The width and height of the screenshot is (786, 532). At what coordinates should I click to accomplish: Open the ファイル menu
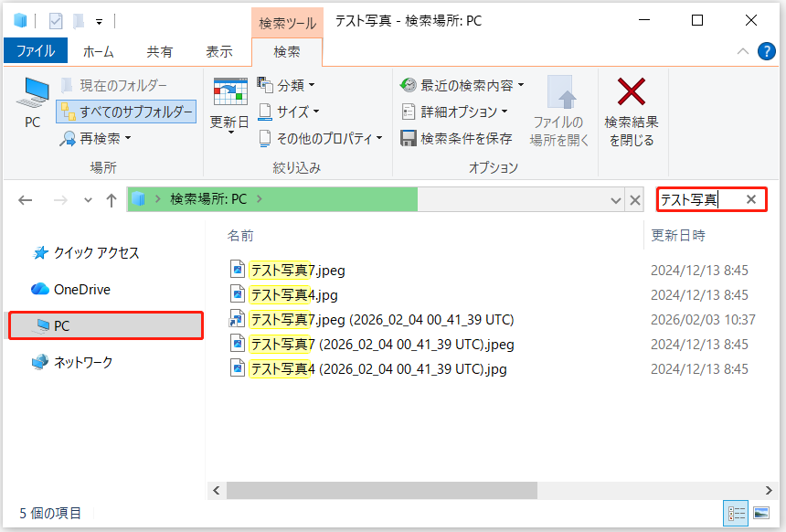(36, 51)
